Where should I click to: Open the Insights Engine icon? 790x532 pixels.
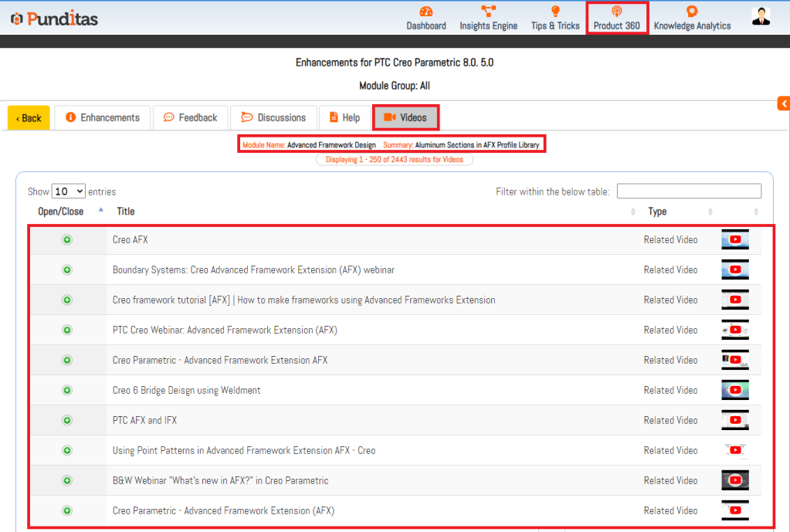[488, 12]
